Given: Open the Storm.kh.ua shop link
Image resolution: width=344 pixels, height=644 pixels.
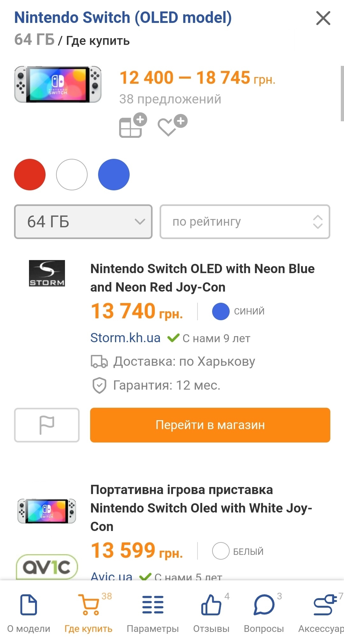Looking at the screenshot, I should click(125, 338).
